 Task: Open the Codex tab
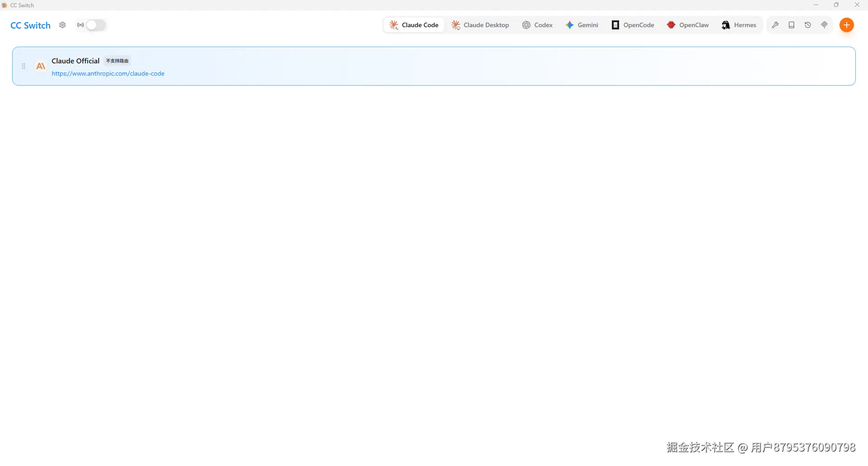[x=538, y=25]
